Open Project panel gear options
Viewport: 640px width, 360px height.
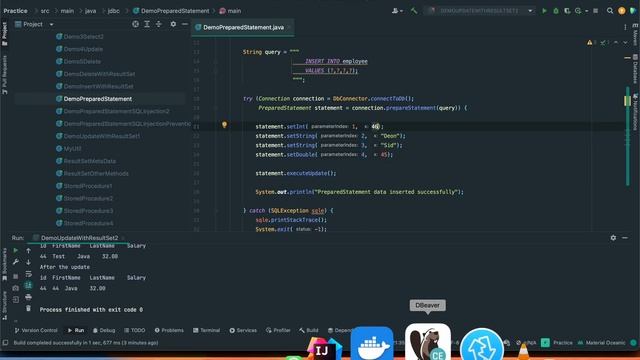coord(173,24)
